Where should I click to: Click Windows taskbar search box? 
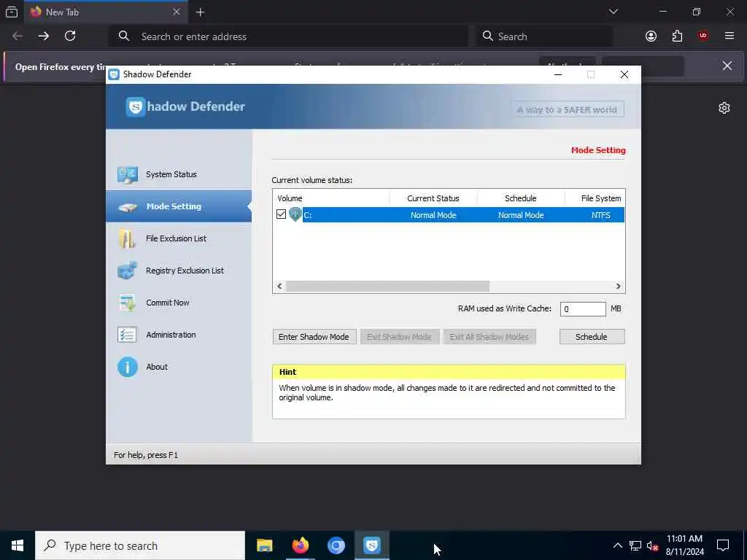point(140,545)
